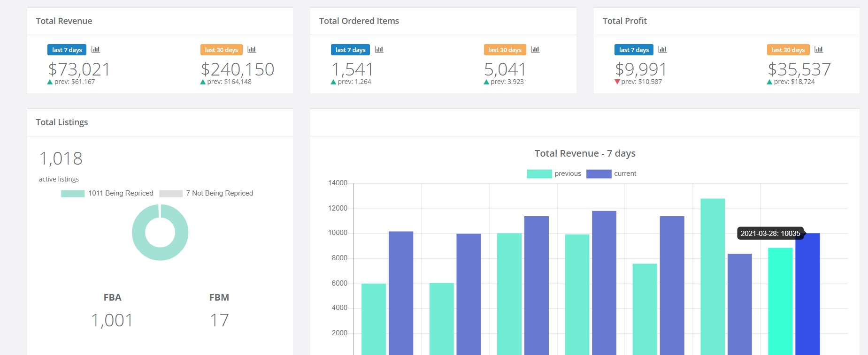
Task: Click the 'active listings' label
Action: [x=59, y=179]
